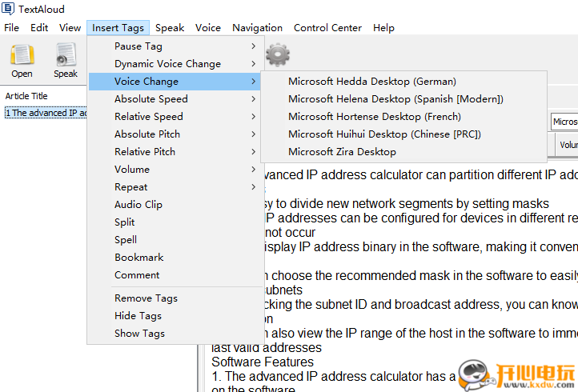Choose Hide Tags from the menu
Viewport: 578px width, 392px height.
pyautogui.click(x=138, y=316)
